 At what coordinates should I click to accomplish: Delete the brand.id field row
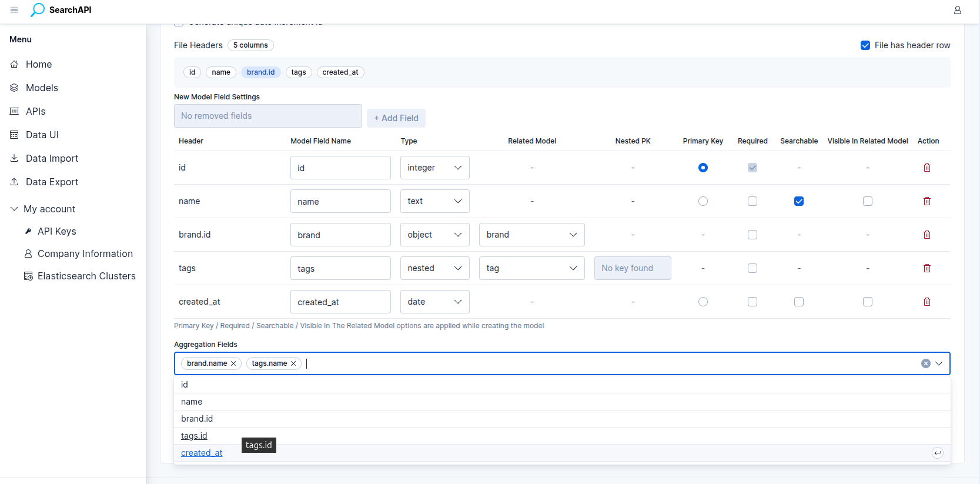coord(927,235)
